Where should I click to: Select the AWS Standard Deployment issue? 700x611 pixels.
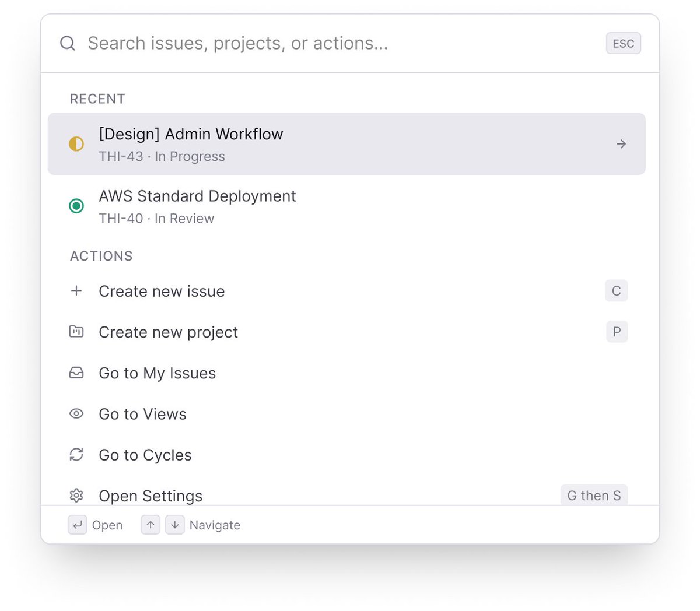pyautogui.click(x=346, y=206)
